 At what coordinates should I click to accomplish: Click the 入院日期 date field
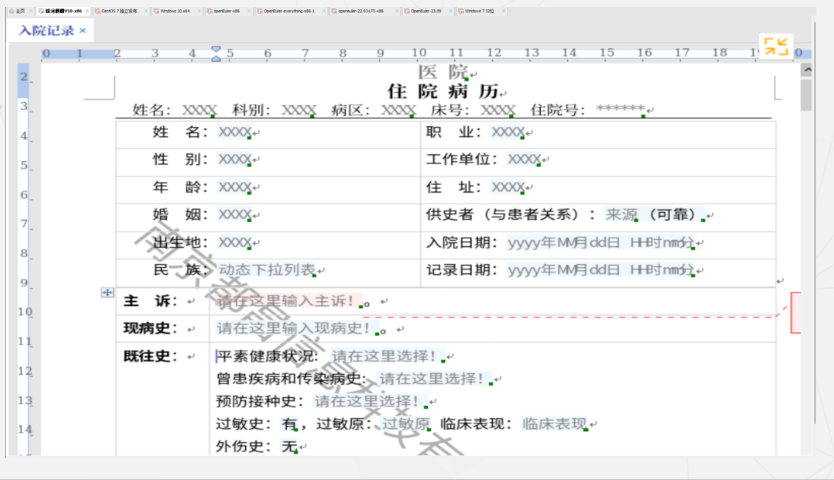pos(600,243)
